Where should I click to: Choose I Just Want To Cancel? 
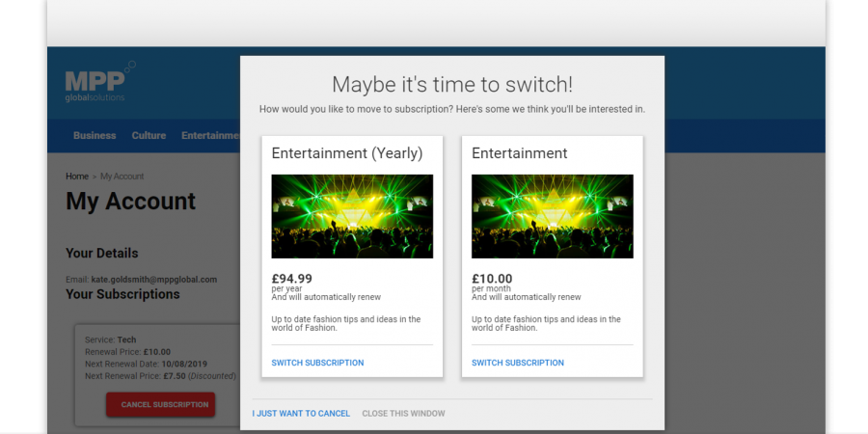[x=301, y=414]
